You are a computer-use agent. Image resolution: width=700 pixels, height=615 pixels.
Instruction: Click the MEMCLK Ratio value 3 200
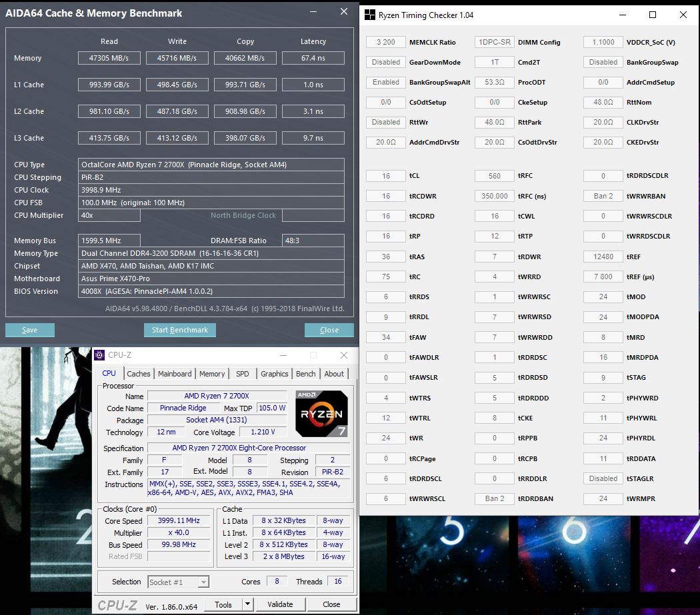386,42
